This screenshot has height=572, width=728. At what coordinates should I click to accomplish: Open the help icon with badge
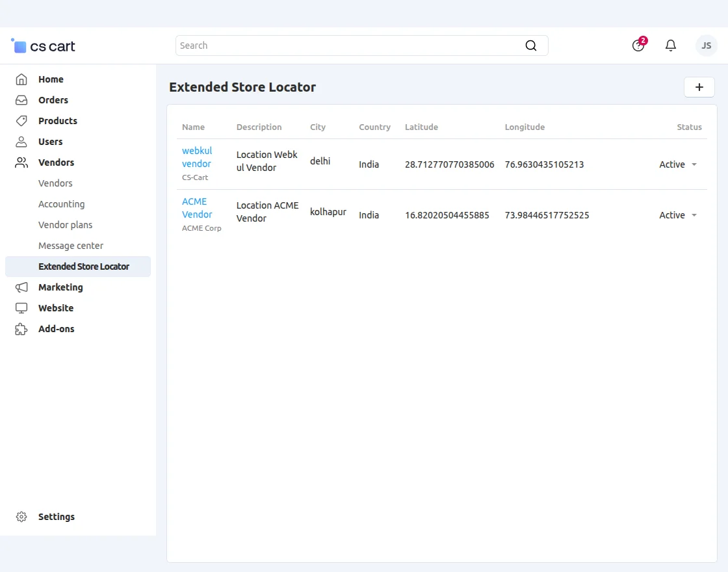click(638, 45)
